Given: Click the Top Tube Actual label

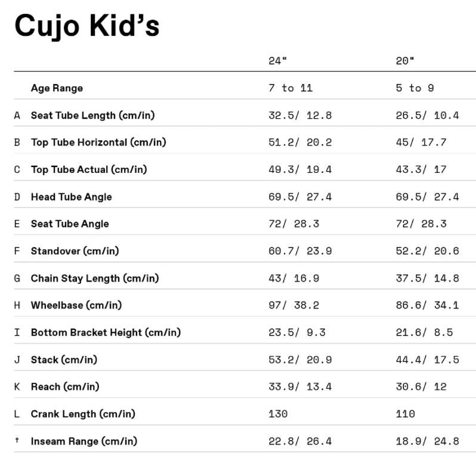Looking at the screenshot, I should (89, 169).
